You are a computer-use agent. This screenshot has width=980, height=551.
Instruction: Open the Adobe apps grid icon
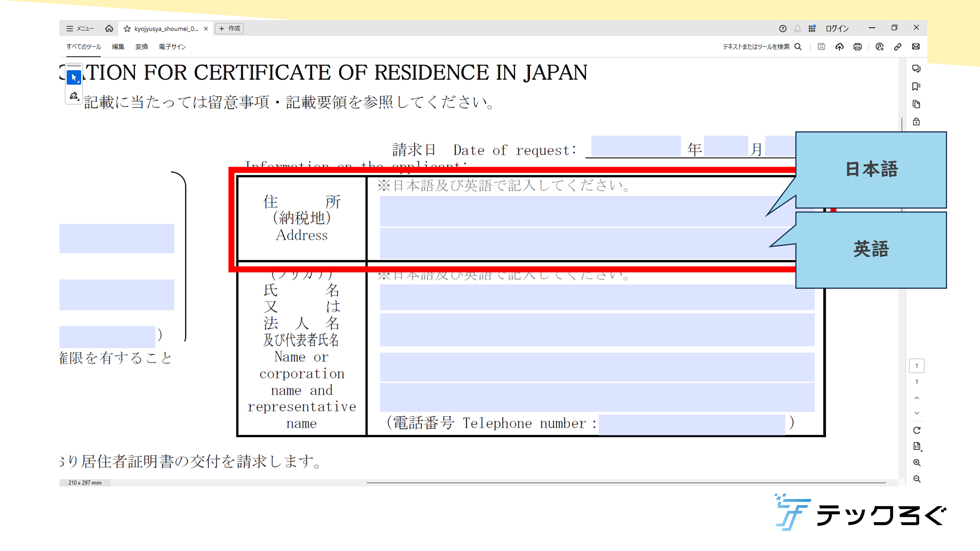click(x=812, y=28)
